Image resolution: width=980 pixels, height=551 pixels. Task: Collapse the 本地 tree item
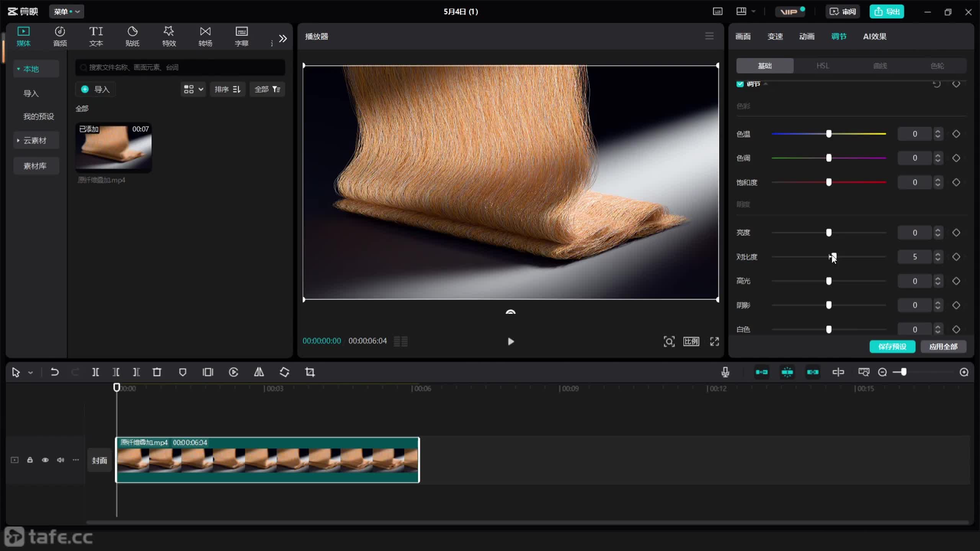click(x=18, y=69)
